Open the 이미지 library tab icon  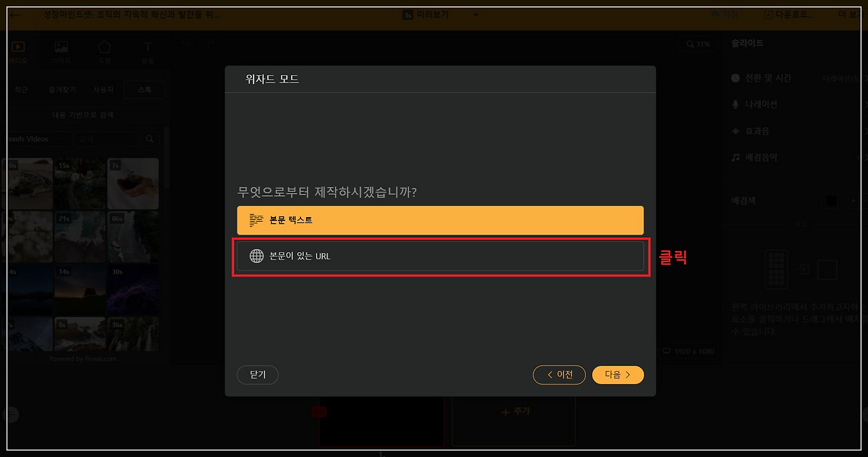point(61,47)
